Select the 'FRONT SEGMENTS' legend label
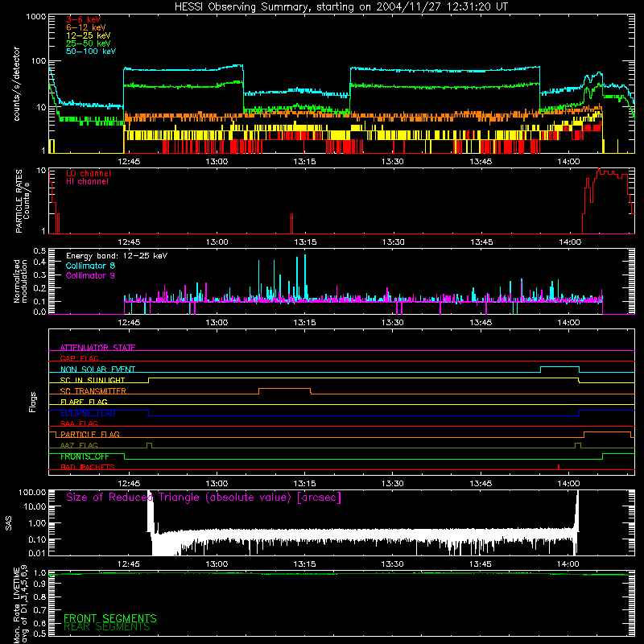 click(x=110, y=618)
